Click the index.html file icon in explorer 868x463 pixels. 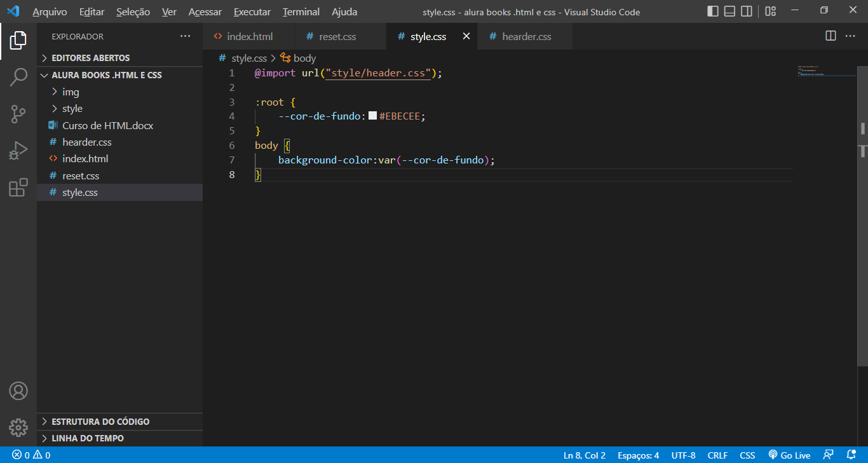pos(53,158)
